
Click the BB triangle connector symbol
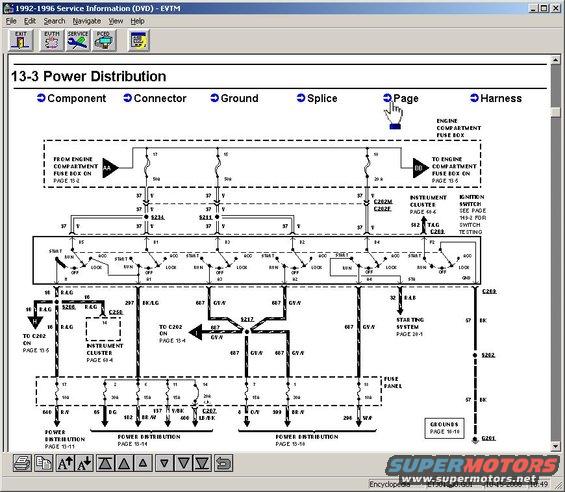[x=420, y=168]
